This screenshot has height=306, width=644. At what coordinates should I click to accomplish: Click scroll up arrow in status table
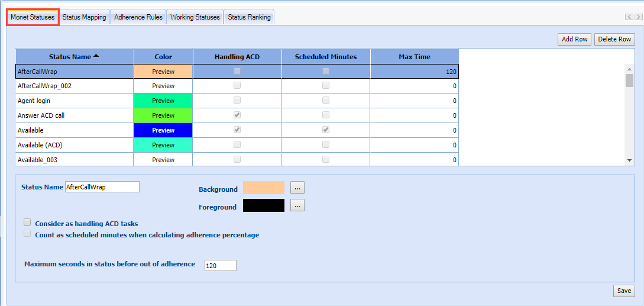click(x=629, y=68)
